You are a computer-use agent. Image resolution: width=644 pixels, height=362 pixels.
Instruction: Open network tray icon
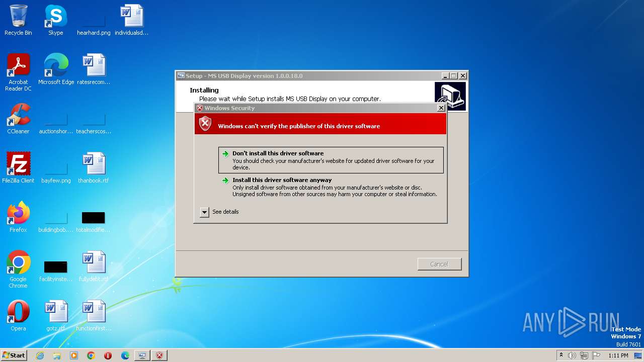584,355
